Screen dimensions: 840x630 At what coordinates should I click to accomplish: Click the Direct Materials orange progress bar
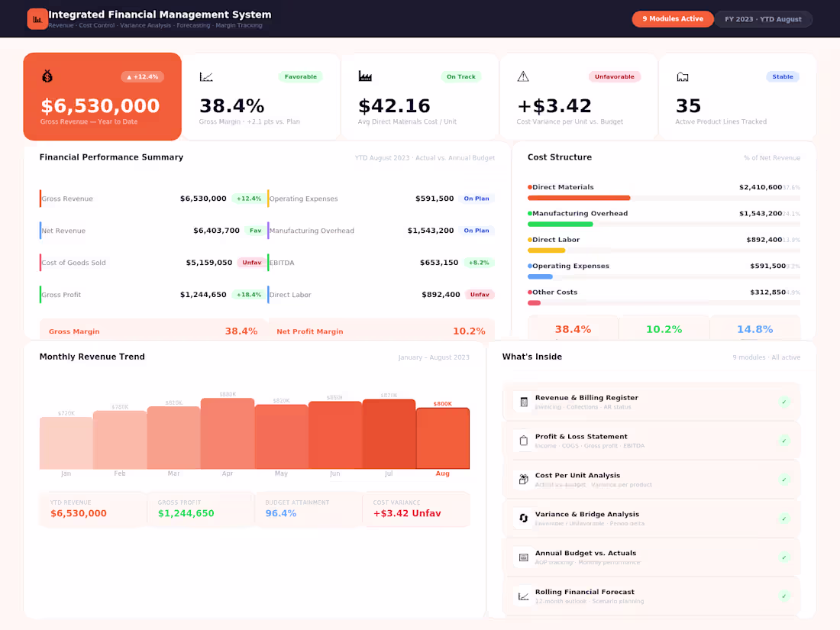tap(579, 199)
